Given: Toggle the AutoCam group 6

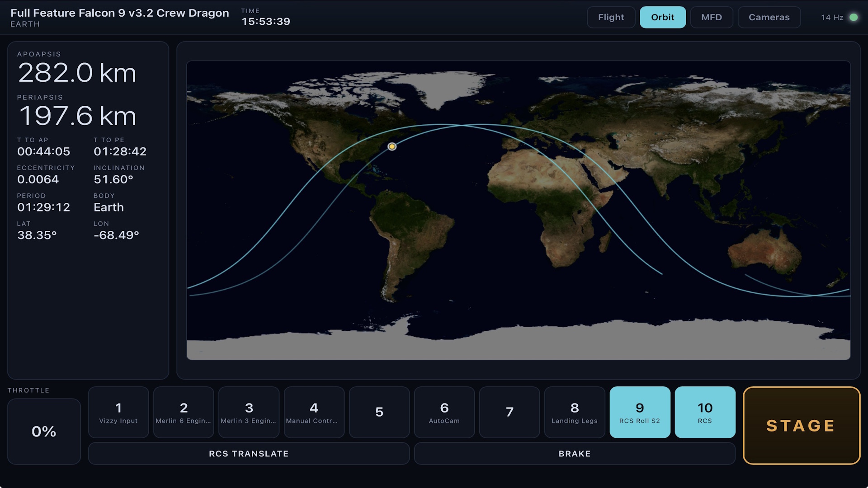Looking at the screenshot, I should (444, 412).
